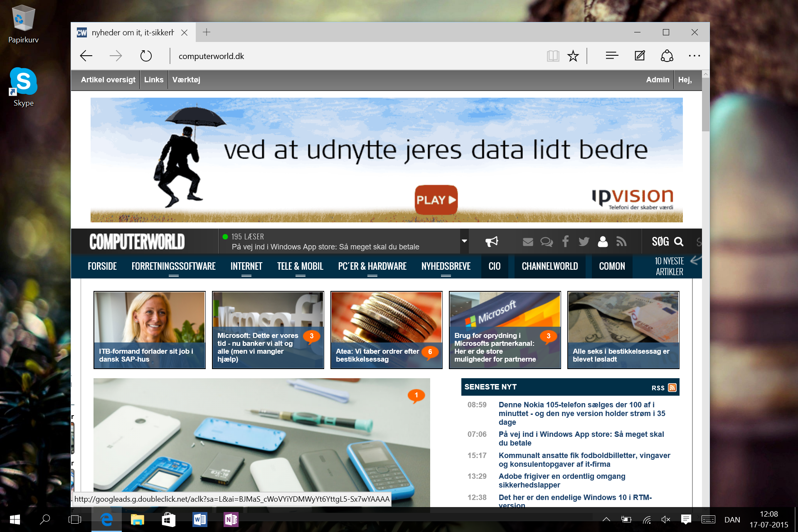Select the Tele & Mobil menu

(x=300, y=266)
